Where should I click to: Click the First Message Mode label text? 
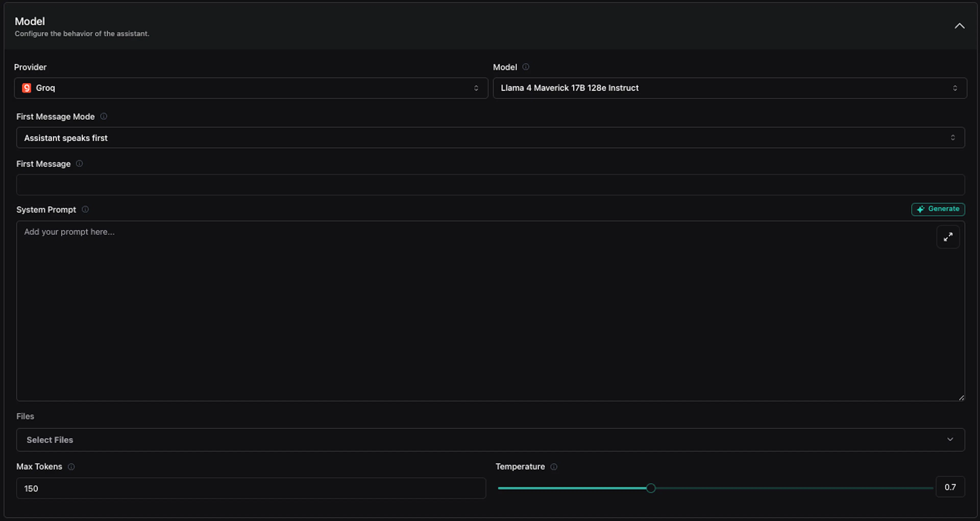(x=56, y=116)
